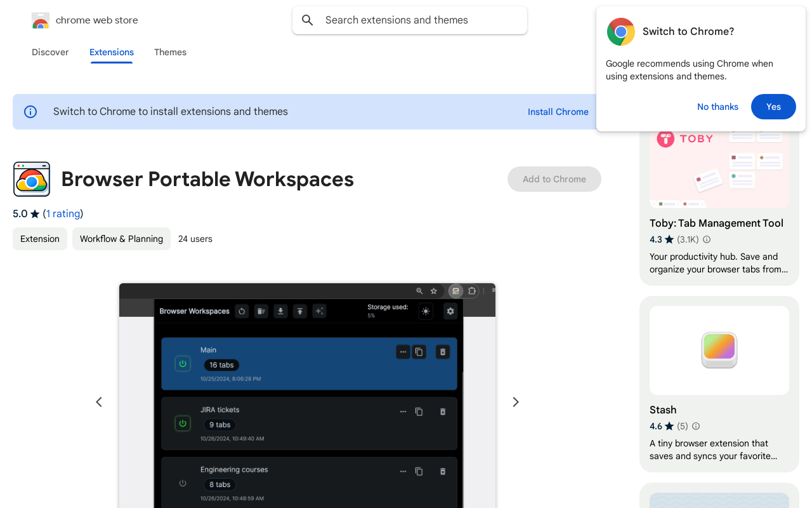Click the info icon beside Toby's rating count
Viewport: 812px width, 508px height.
click(707, 239)
